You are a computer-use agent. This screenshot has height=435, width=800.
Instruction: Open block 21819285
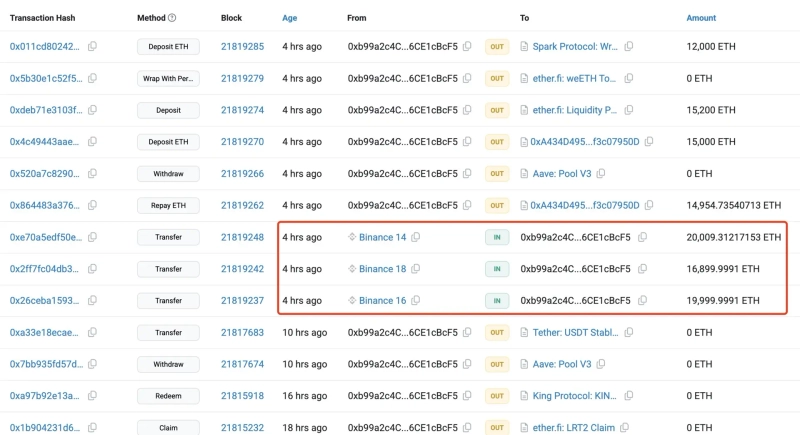242,47
